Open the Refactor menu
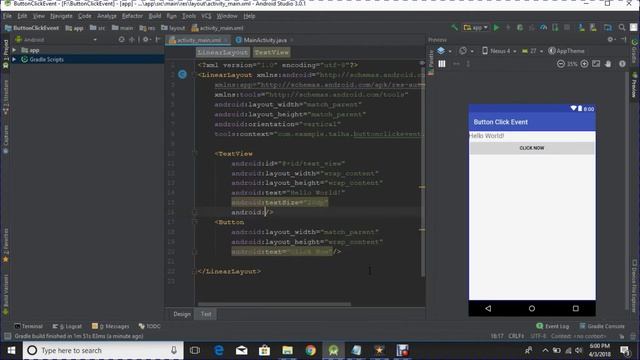 132,16
